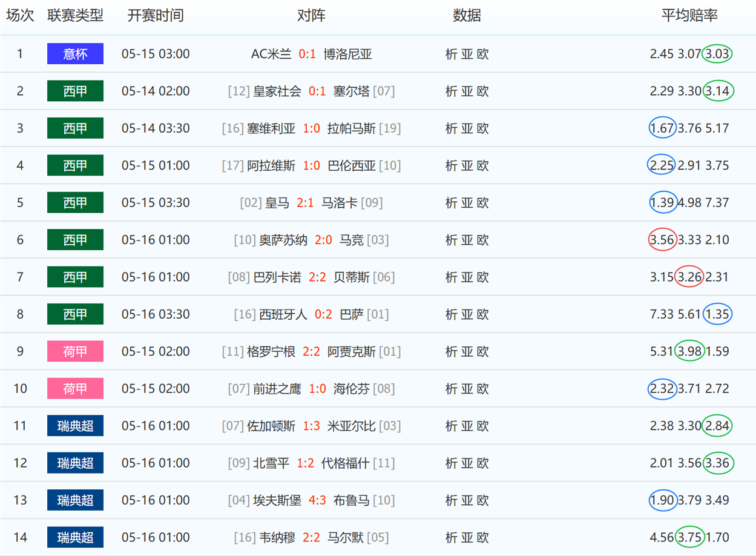
Task: Click the 塞维利亚 team name
Action: (271, 128)
